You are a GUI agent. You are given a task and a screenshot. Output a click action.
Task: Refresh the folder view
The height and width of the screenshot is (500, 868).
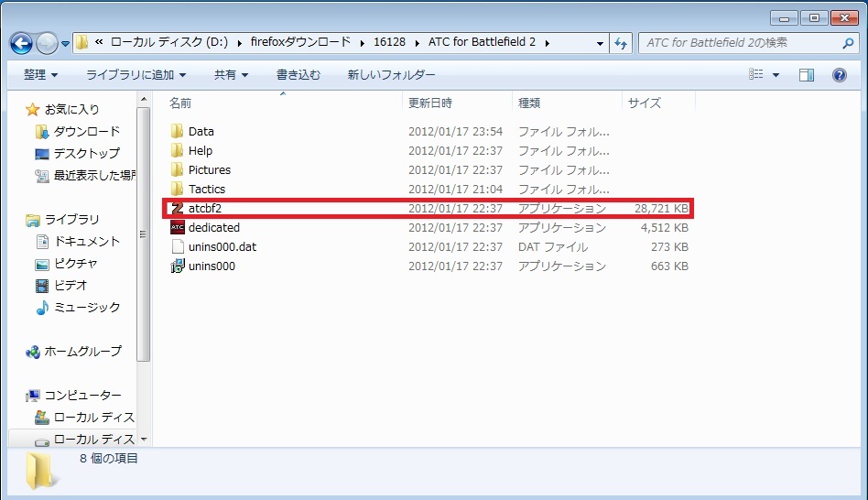621,43
